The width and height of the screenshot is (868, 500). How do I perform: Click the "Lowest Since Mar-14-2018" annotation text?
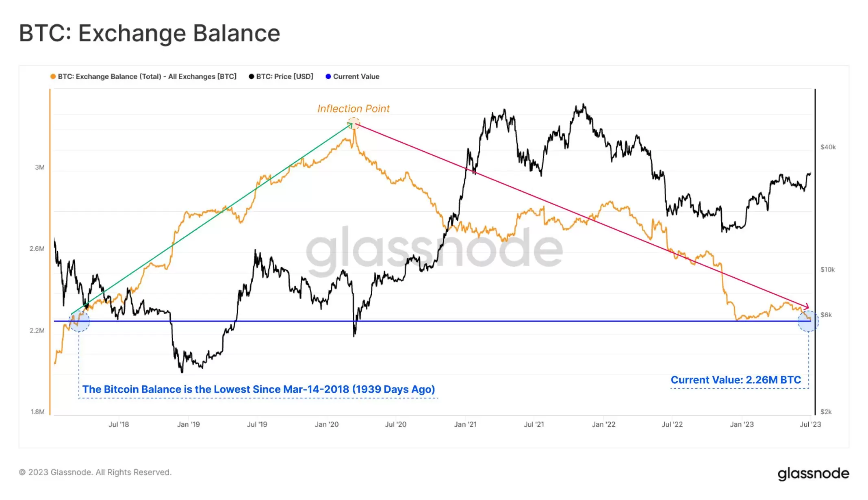pos(258,389)
